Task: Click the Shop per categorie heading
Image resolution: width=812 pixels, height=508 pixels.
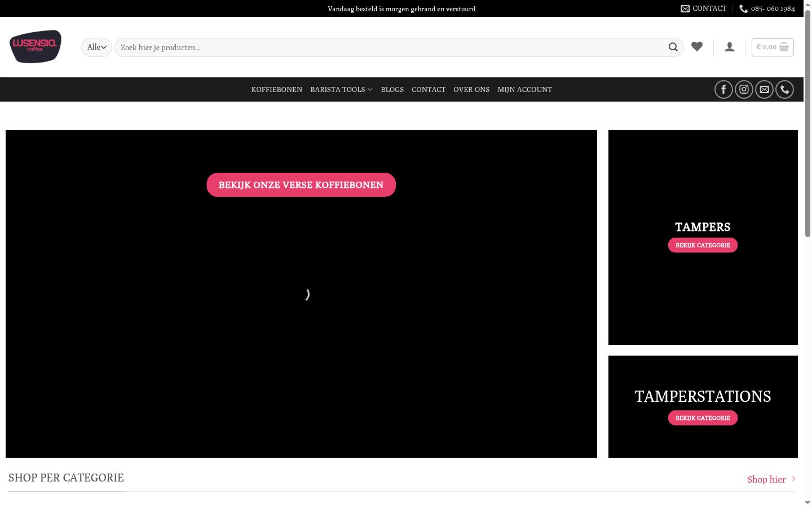Action: [x=66, y=478]
